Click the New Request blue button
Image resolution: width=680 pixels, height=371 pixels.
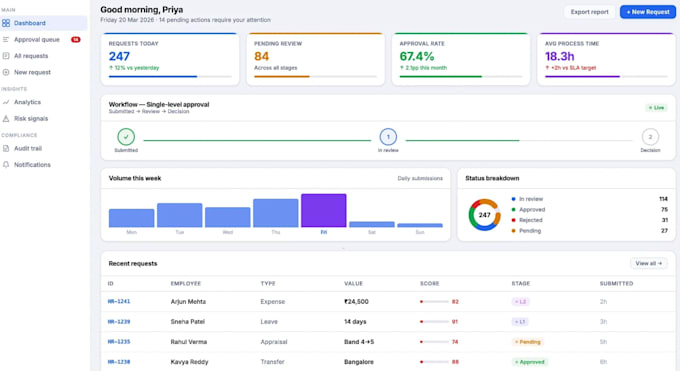[x=648, y=12]
